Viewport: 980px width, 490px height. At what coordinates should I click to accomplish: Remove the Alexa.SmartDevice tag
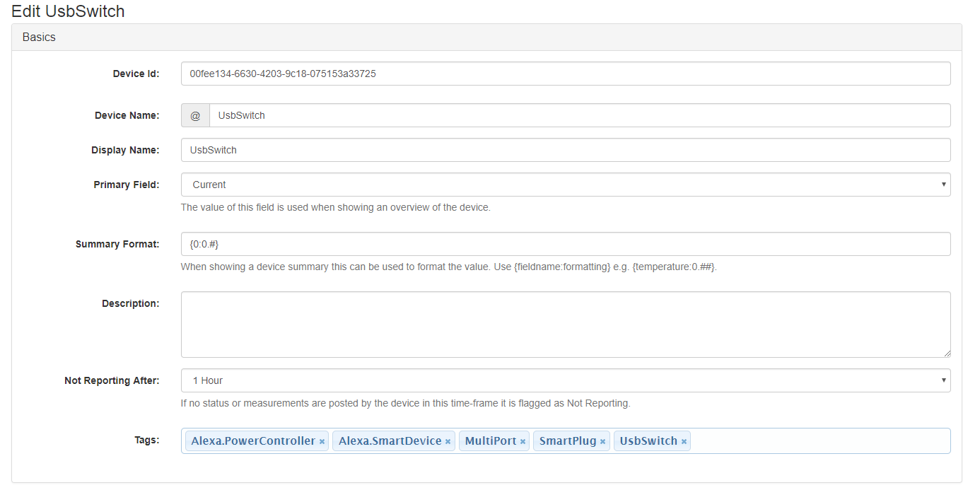[448, 441]
